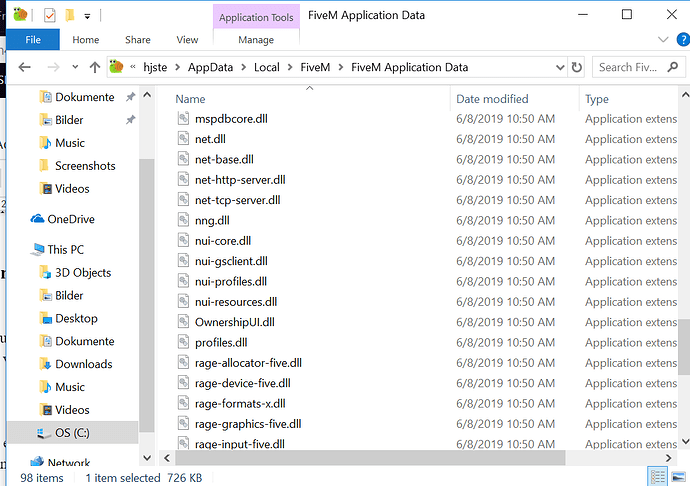Select the net-base.dll file icon
Image resolution: width=690 pixels, height=486 pixels.
pos(183,158)
